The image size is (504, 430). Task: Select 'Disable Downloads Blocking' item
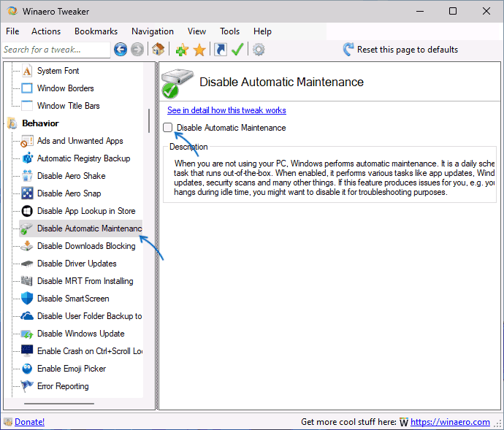(x=86, y=246)
